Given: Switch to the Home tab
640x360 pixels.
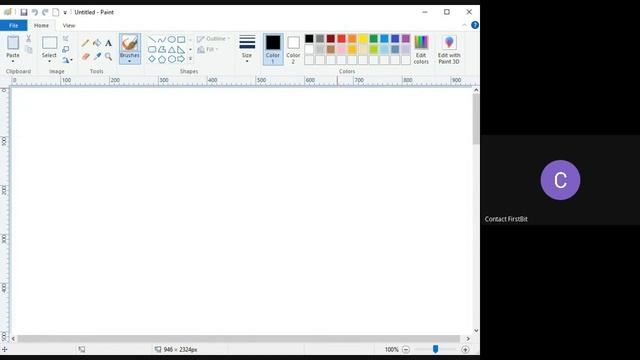Looking at the screenshot, I should 41,25.
